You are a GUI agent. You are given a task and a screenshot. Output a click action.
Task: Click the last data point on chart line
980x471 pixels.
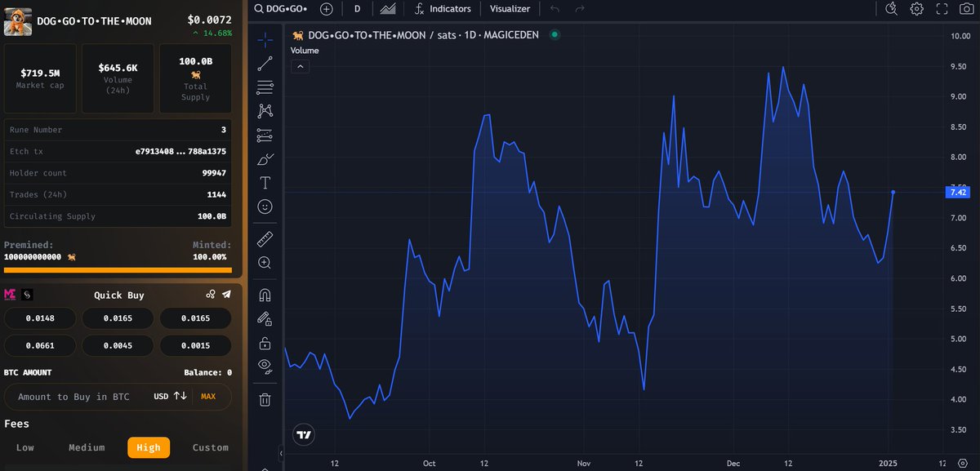point(893,192)
